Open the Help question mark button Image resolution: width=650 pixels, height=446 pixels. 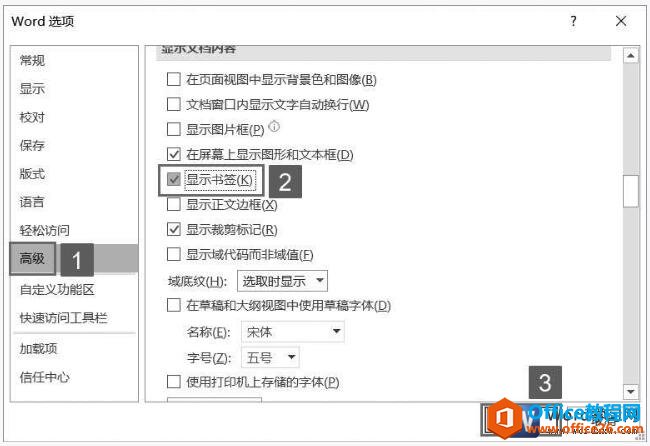(x=573, y=21)
